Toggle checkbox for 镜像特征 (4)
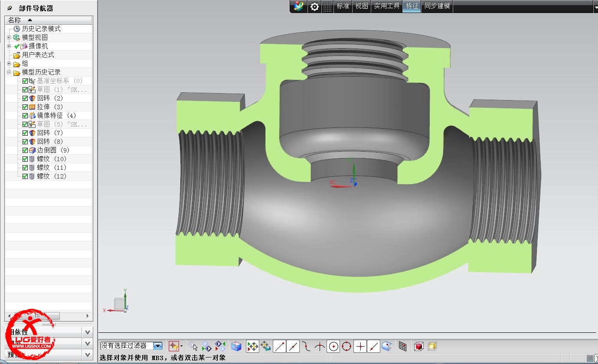This screenshot has width=598, height=364. 25,115
